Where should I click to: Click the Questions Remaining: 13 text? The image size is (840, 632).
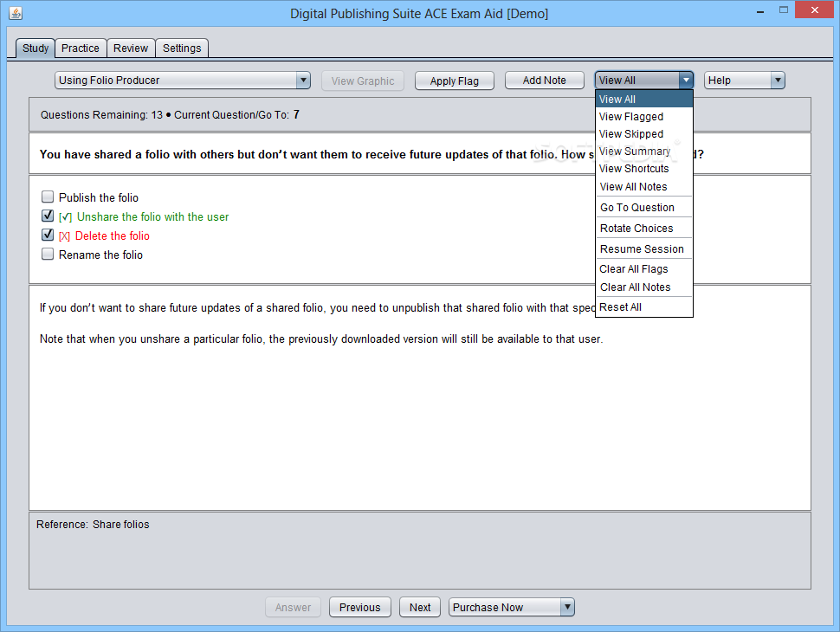(x=101, y=114)
